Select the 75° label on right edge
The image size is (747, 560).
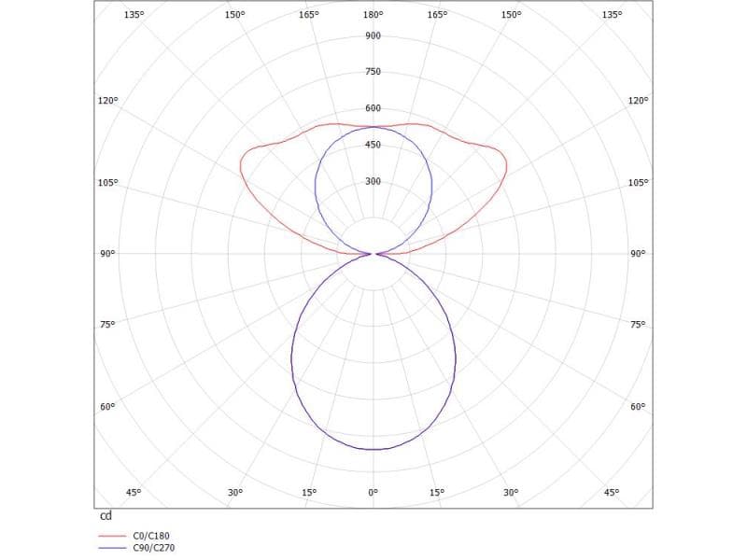click(x=638, y=325)
